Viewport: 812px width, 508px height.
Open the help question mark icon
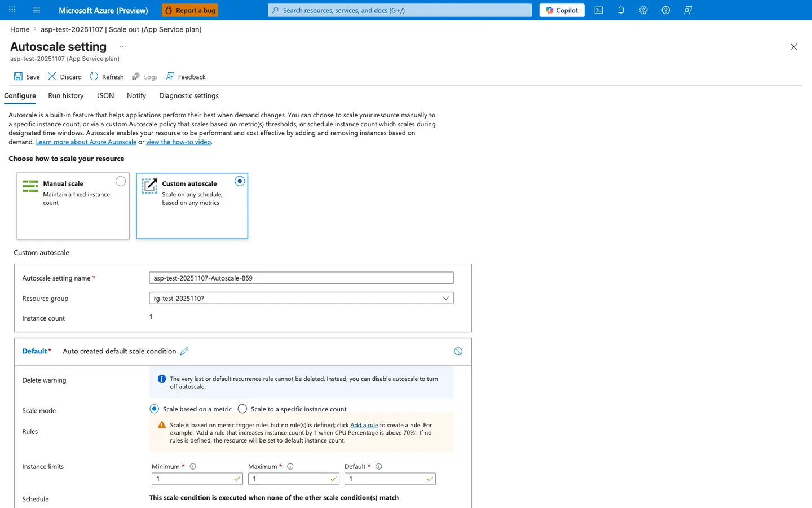tap(665, 10)
